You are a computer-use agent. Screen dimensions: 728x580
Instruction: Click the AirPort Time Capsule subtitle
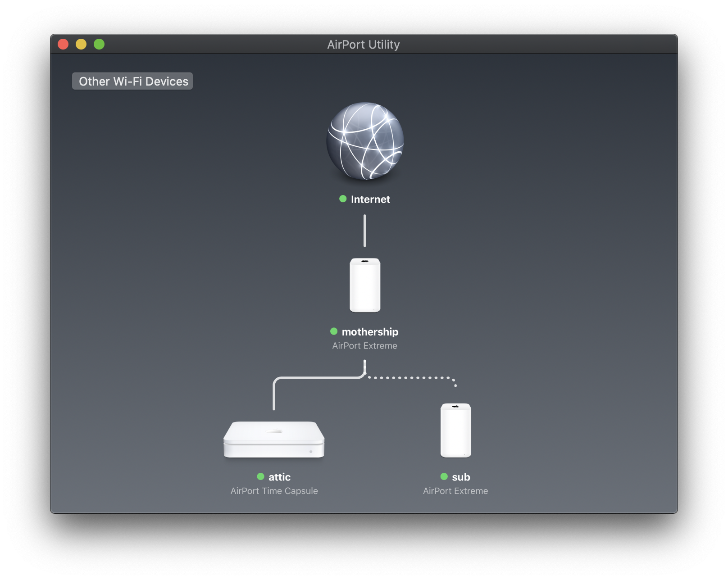click(274, 491)
